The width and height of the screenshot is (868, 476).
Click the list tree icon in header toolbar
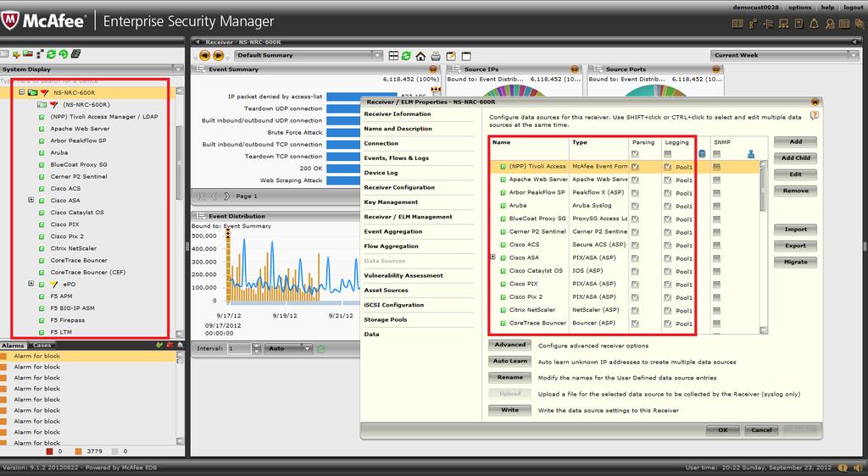click(768, 23)
